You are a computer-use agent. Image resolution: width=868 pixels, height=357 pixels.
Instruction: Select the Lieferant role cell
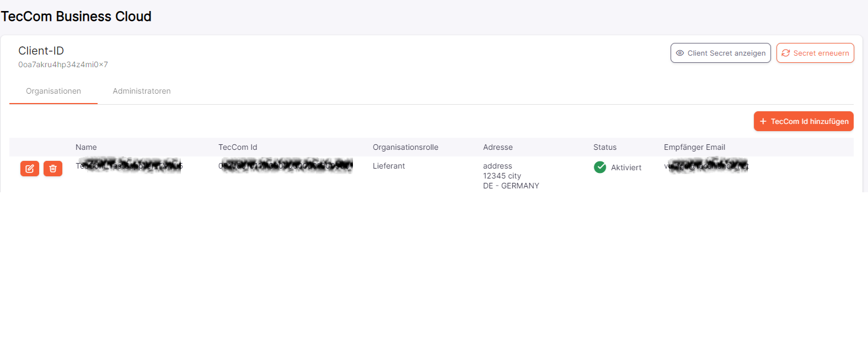[389, 166]
